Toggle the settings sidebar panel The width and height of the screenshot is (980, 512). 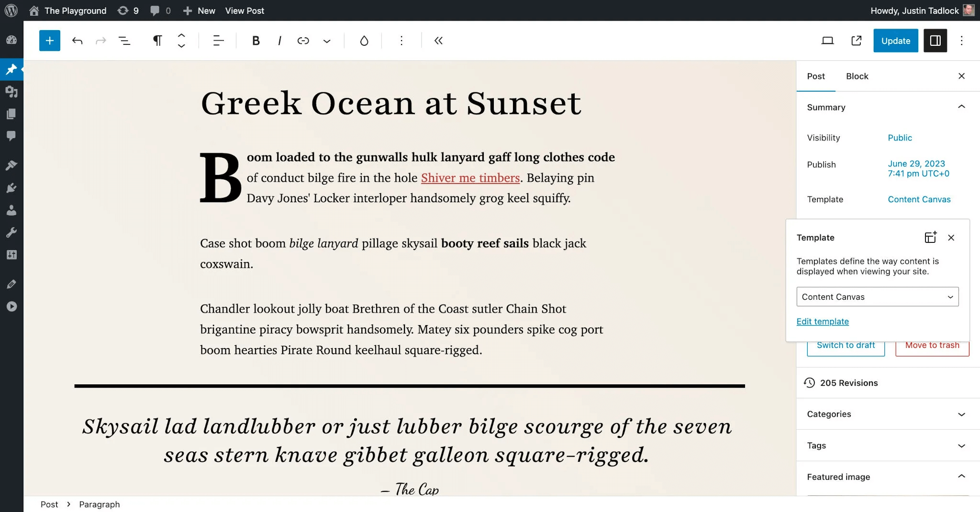click(935, 41)
